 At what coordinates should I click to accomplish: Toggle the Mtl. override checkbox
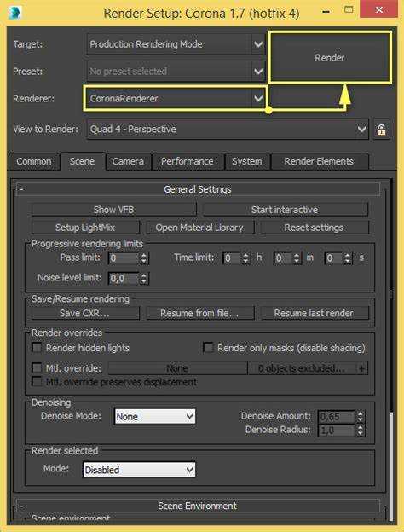click(x=37, y=367)
